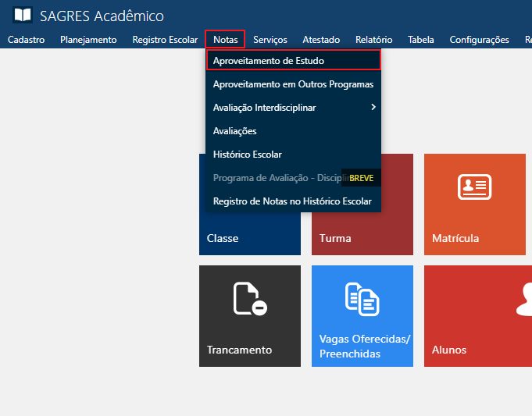Click the Configurações menu item

[479, 40]
